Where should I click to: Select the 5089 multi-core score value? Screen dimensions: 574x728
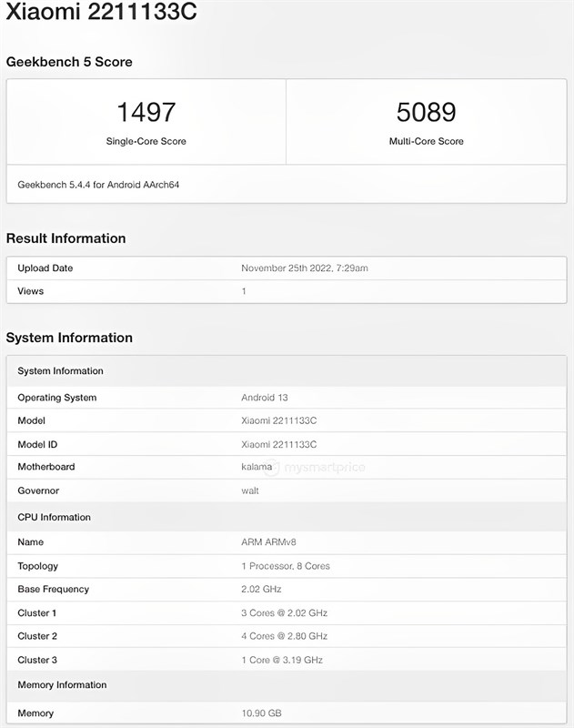coord(426,112)
